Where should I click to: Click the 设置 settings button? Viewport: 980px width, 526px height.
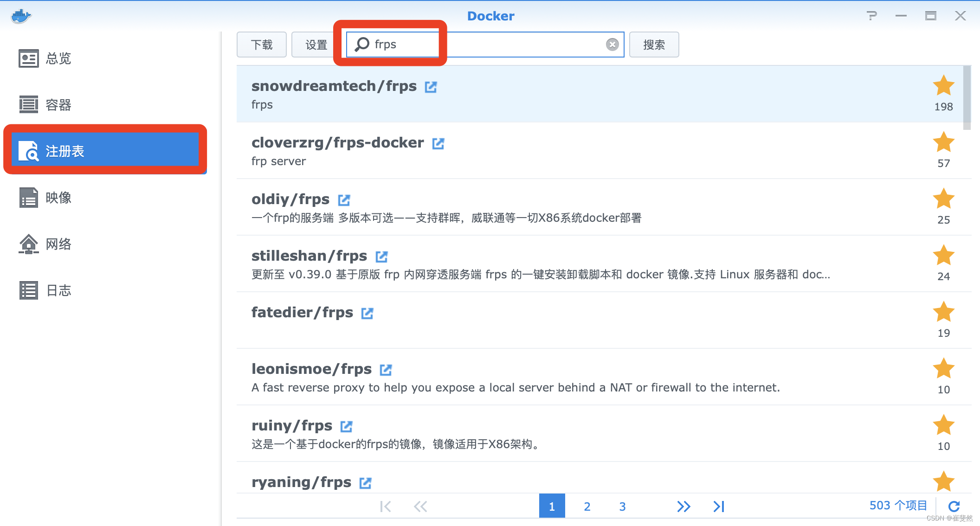pos(316,45)
